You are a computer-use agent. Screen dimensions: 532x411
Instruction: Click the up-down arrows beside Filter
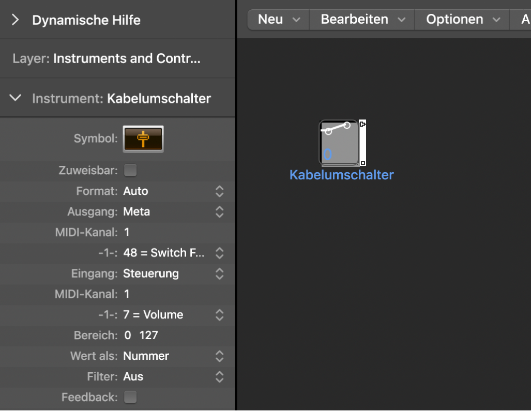pos(219,376)
